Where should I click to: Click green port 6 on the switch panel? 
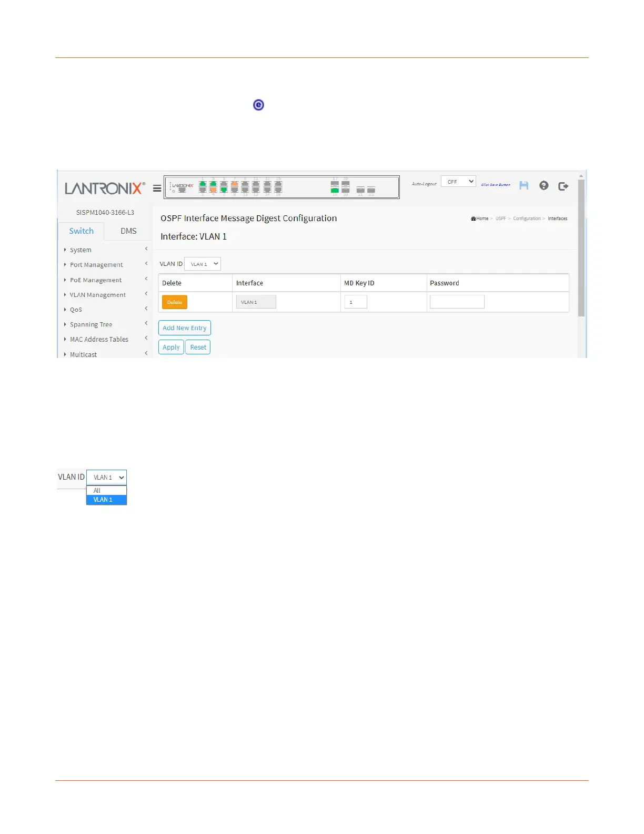(x=224, y=190)
